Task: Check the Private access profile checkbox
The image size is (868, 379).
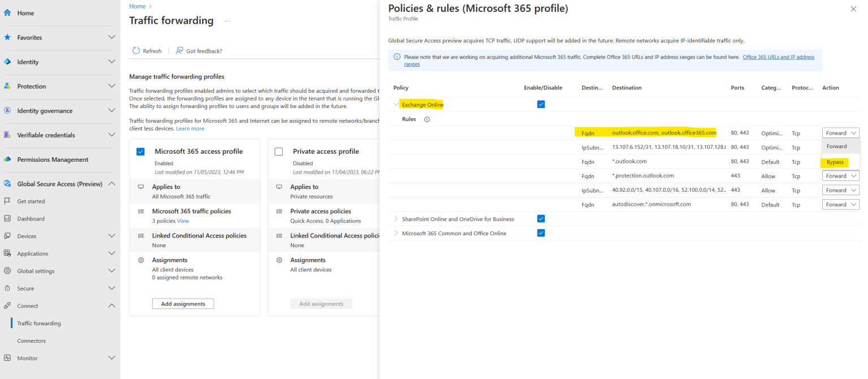Action: [279, 151]
